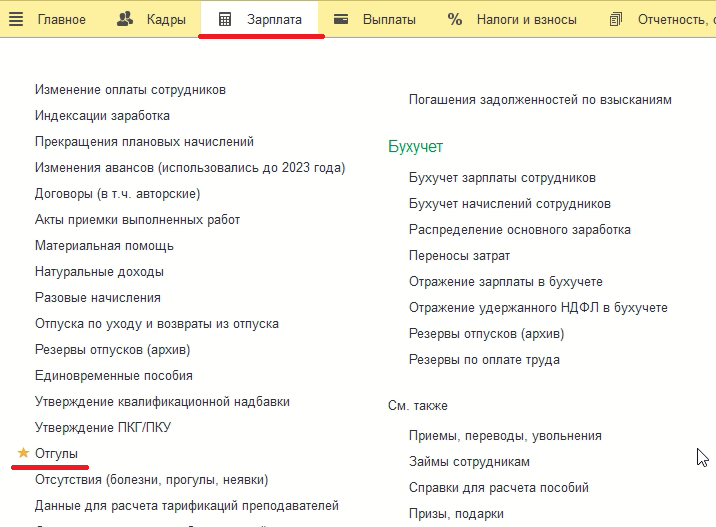
Task: Open Налоги и взносы section
Action: click(526, 20)
